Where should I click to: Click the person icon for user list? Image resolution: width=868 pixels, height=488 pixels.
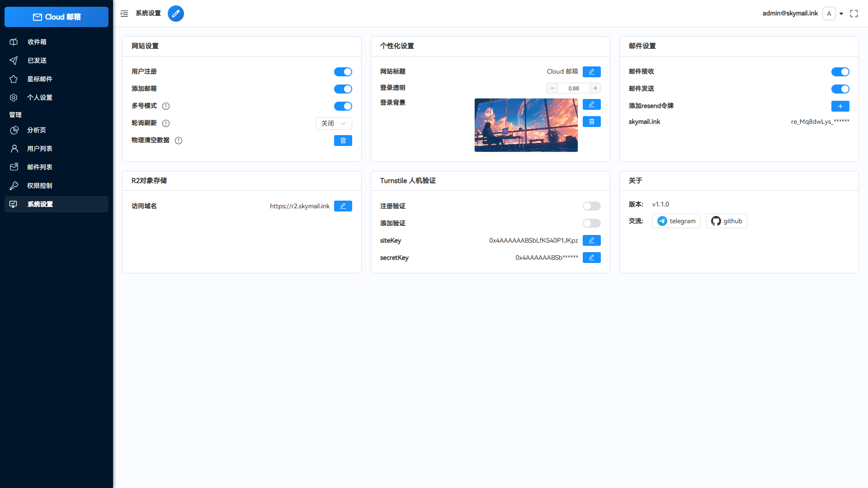pos(14,148)
